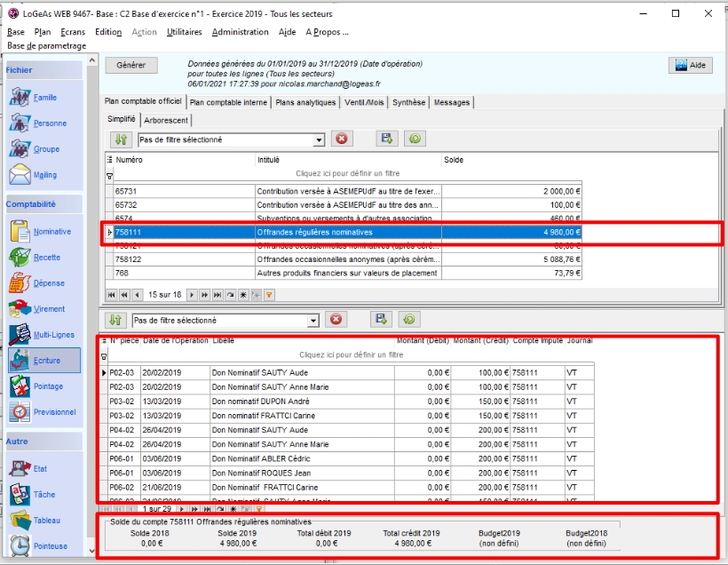This screenshot has height=565, width=728.
Task: Click the Aide help button
Action: (690, 66)
